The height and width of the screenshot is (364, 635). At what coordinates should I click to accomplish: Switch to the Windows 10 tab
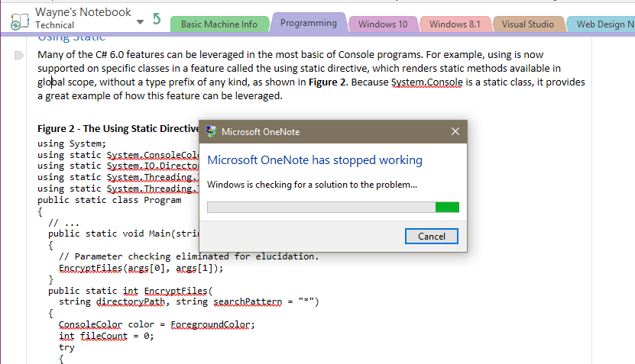[x=383, y=24]
